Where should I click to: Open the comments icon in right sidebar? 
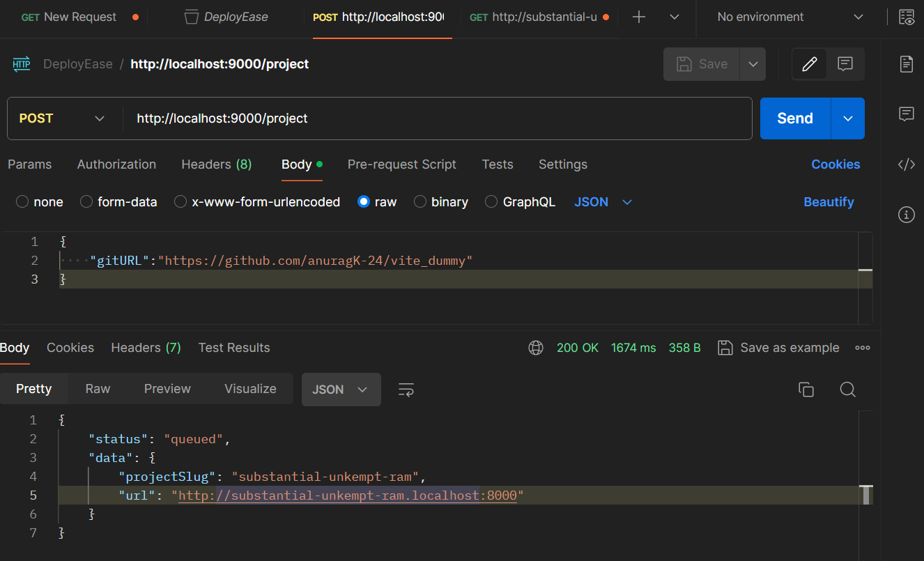(x=906, y=114)
